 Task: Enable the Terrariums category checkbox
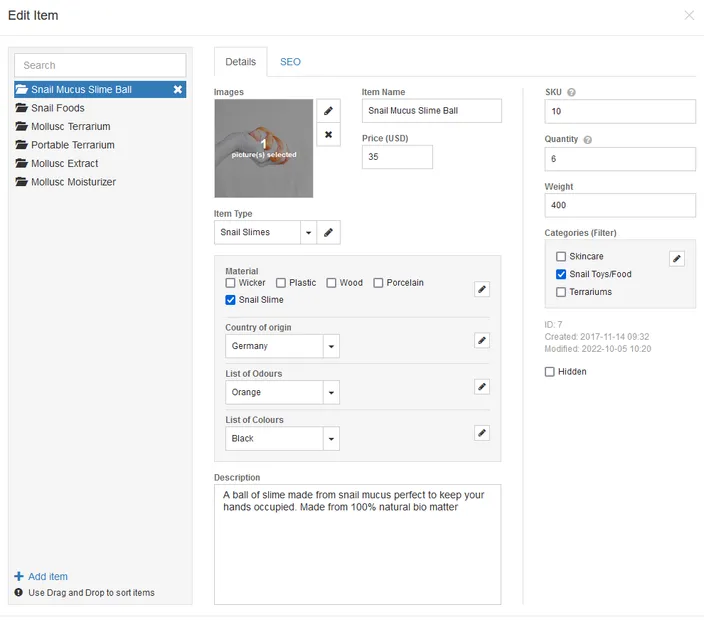[561, 292]
